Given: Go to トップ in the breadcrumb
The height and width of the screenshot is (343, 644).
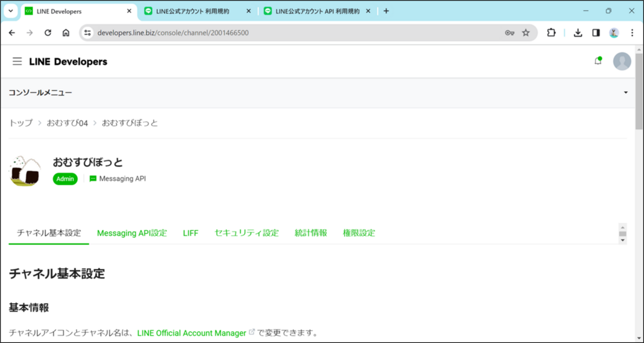Looking at the screenshot, I should (21, 123).
